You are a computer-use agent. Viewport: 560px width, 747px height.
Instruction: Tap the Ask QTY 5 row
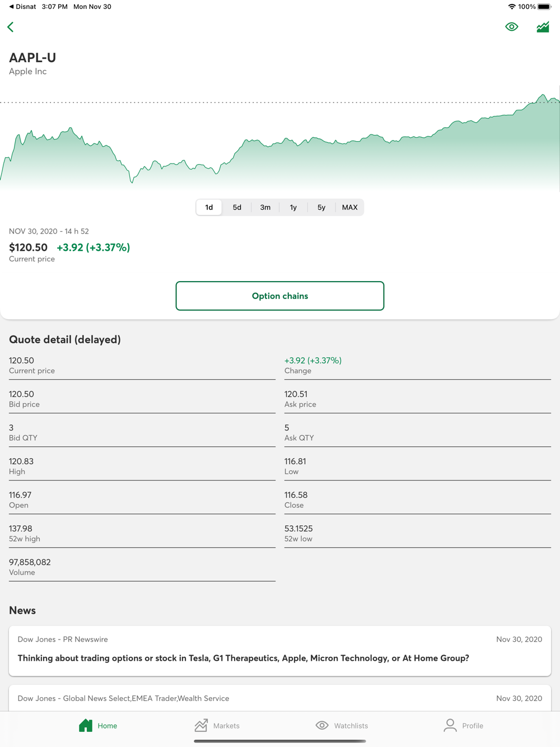(x=418, y=432)
